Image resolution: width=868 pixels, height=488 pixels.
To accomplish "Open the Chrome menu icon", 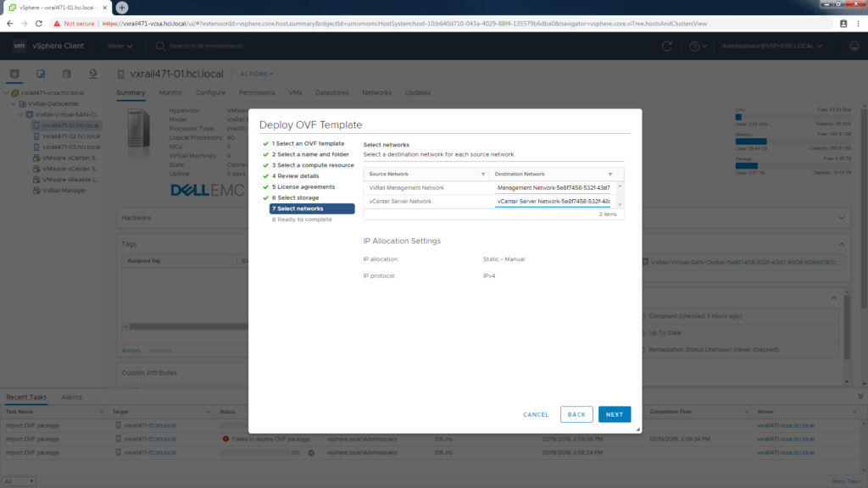I will (858, 24).
